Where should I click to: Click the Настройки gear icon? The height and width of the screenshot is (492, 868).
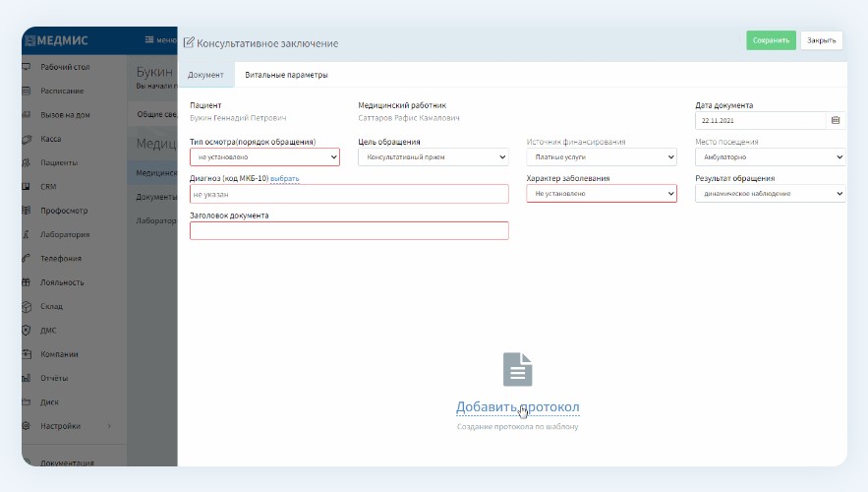26,425
